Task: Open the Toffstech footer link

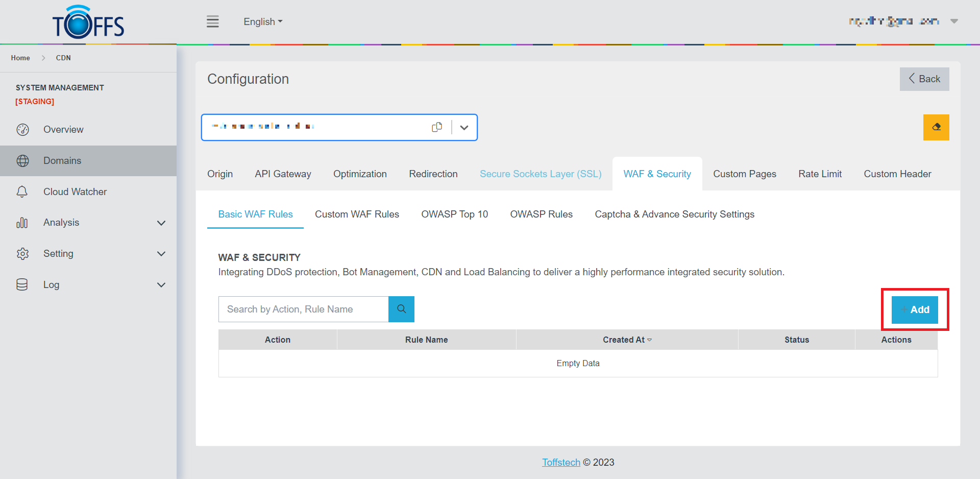Action: click(561, 462)
